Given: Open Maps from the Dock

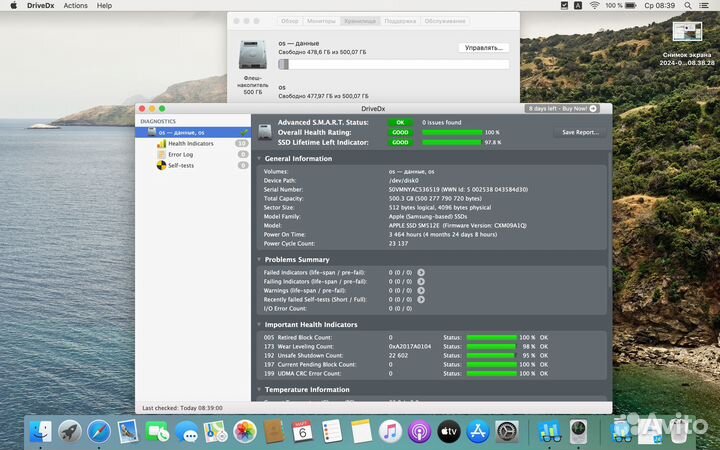Looking at the screenshot, I should coord(215,432).
